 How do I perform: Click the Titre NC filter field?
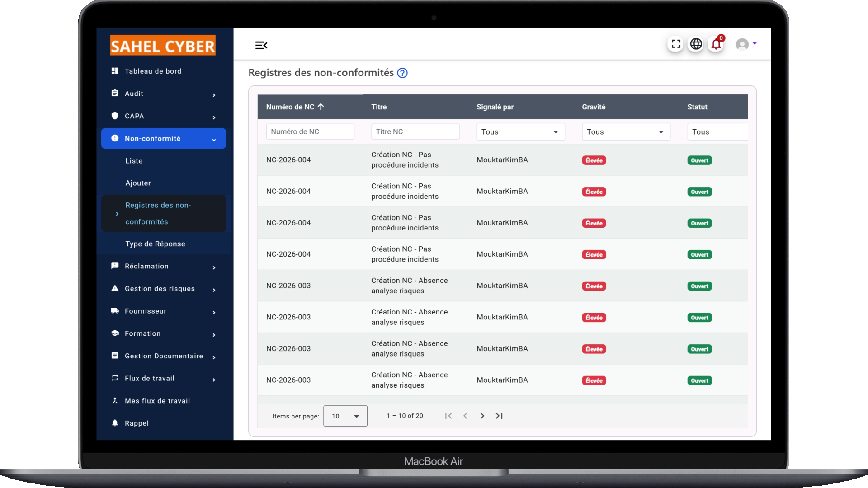(415, 131)
